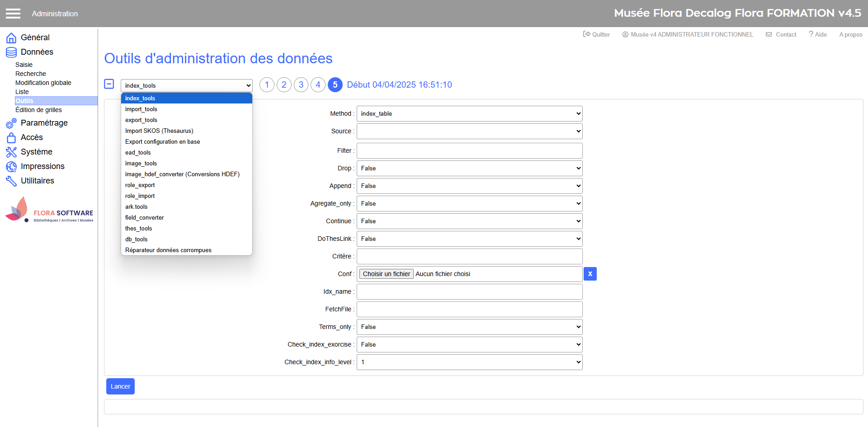868x427 pixels.
Task: Open the hamburger menu icon
Action: (x=13, y=14)
